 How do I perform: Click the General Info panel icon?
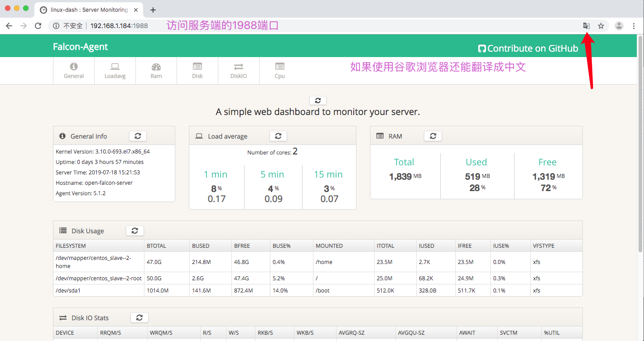[62, 136]
